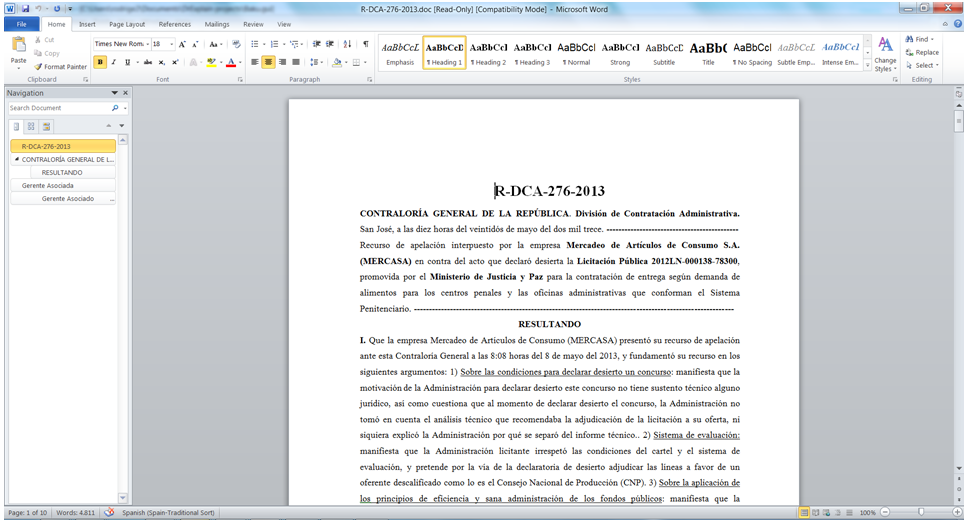The width and height of the screenshot is (969, 524).
Task: Click the Find button
Action: click(920, 40)
